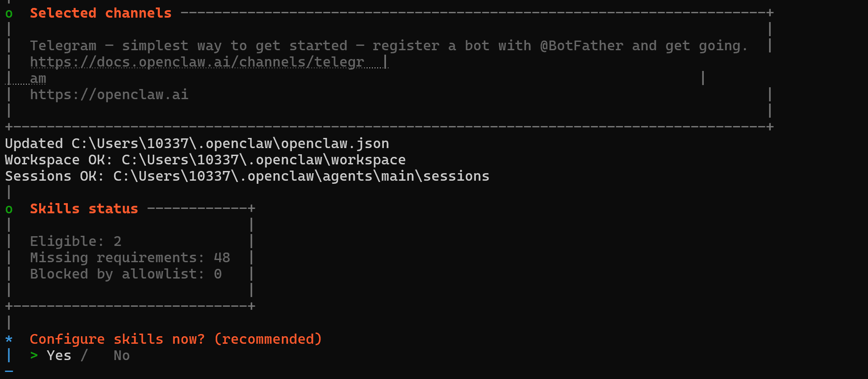Click the Sessions OK folder path
The width and height of the screenshot is (868, 379).
pyautogui.click(x=301, y=176)
